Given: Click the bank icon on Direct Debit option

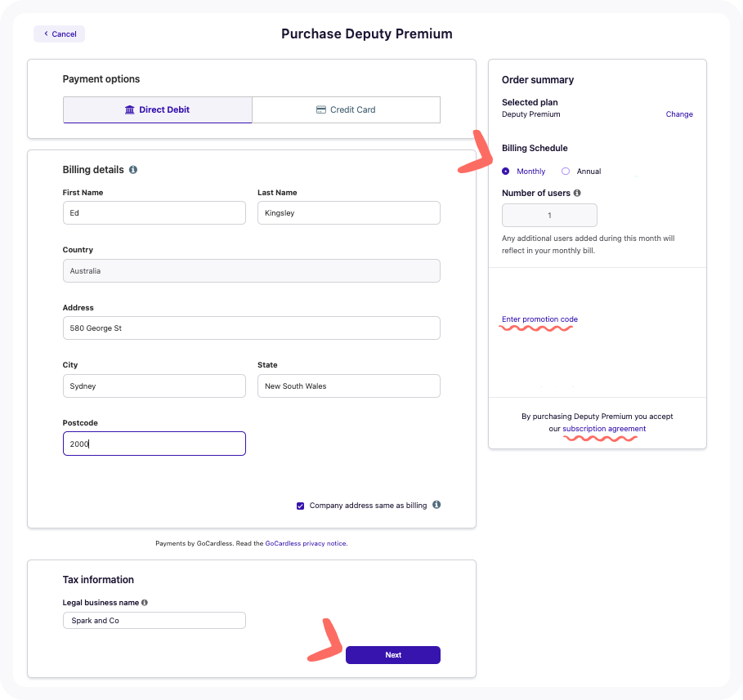Looking at the screenshot, I should tap(129, 109).
